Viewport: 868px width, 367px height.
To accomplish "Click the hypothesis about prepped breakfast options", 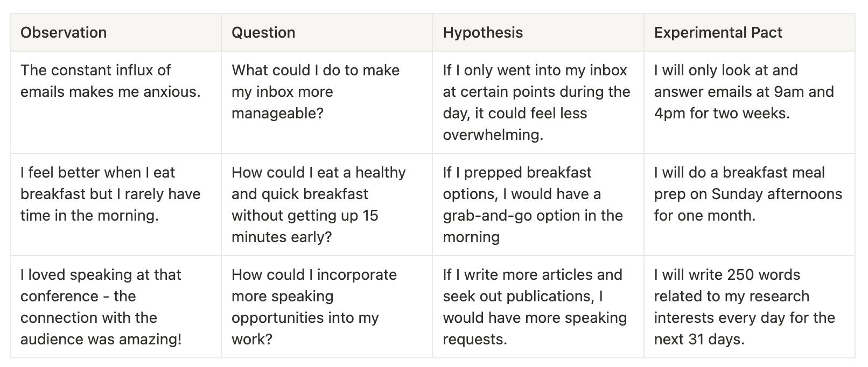I will (x=533, y=204).
